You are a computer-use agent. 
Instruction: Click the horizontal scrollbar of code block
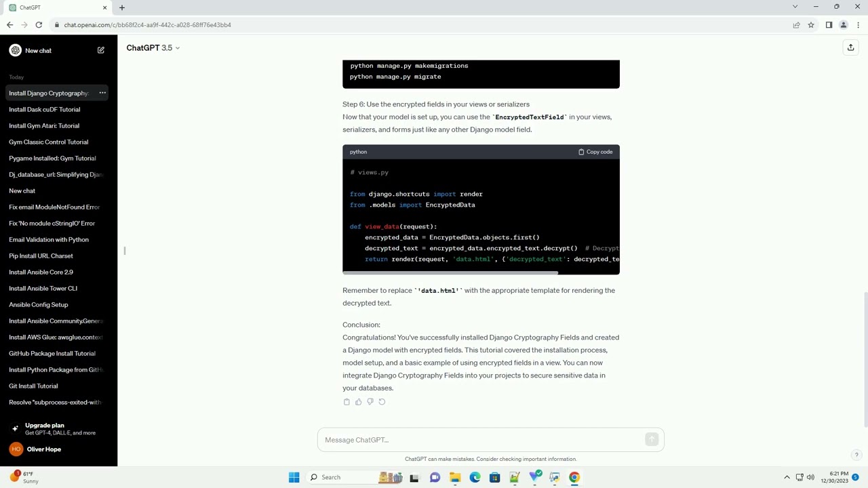pyautogui.click(x=450, y=272)
